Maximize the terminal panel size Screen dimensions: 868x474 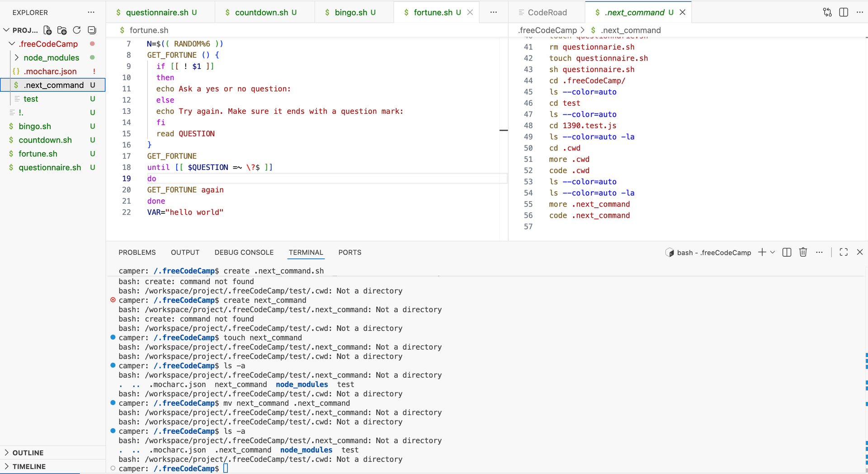(x=844, y=252)
